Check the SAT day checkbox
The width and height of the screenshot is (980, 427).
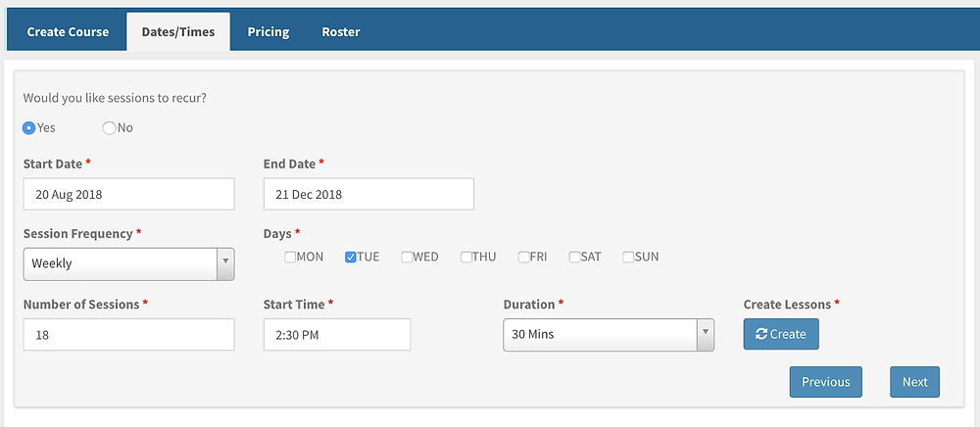(x=575, y=257)
